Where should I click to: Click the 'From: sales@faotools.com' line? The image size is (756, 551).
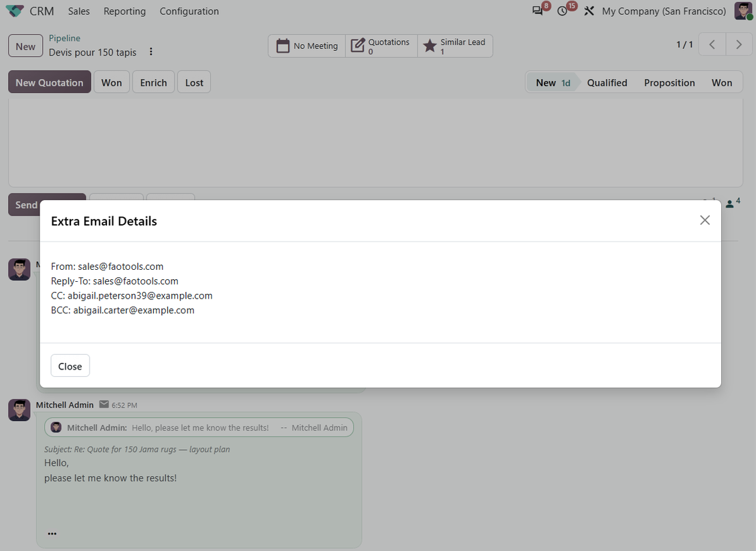click(107, 266)
